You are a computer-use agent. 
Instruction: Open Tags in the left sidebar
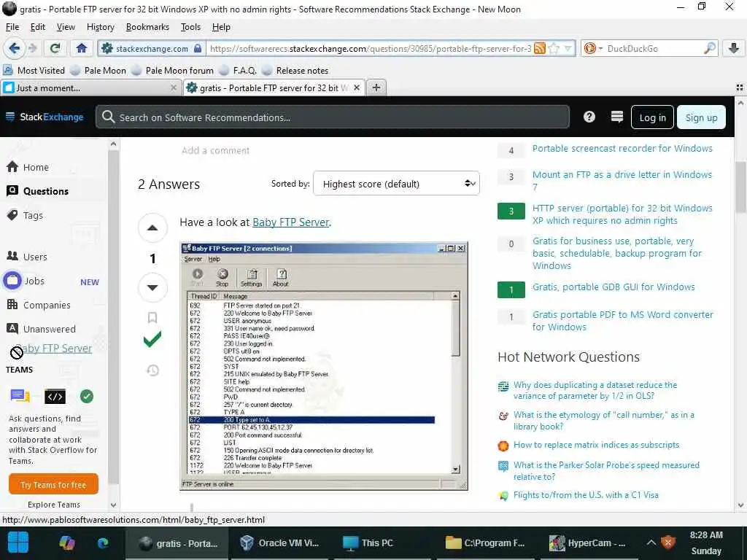(25, 215)
